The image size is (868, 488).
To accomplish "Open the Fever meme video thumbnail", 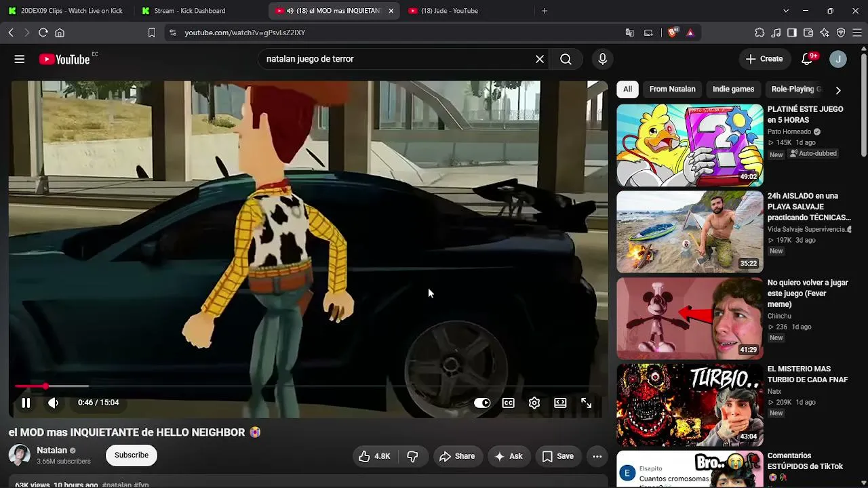I will (x=690, y=319).
